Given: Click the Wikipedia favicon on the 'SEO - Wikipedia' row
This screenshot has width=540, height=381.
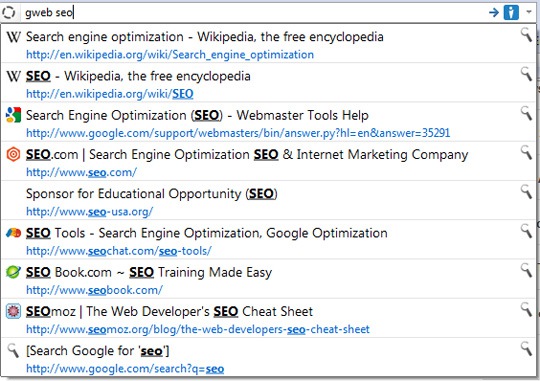Looking at the screenshot, I should (13, 76).
